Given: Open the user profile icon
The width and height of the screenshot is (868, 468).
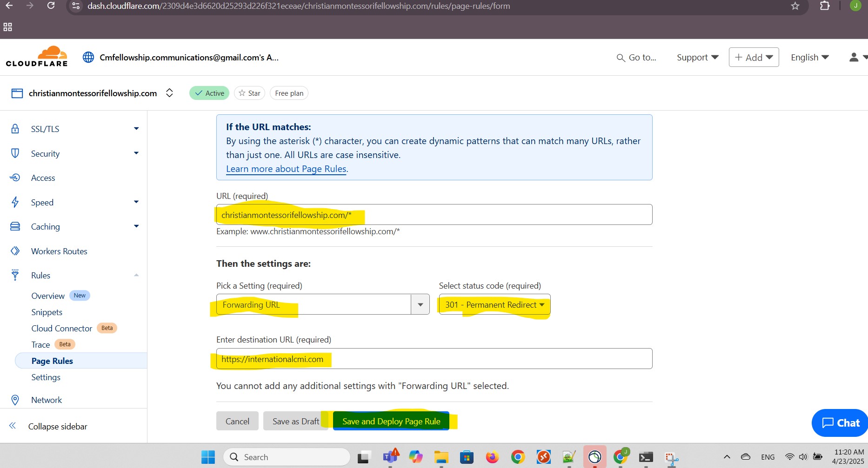Looking at the screenshot, I should coord(854,57).
